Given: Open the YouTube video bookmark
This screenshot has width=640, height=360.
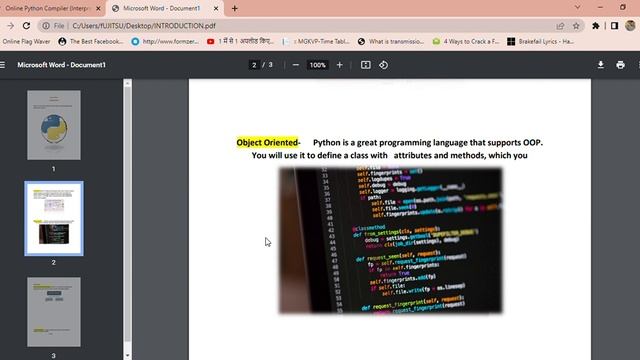Looking at the screenshot, I should (x=240, y=41).
